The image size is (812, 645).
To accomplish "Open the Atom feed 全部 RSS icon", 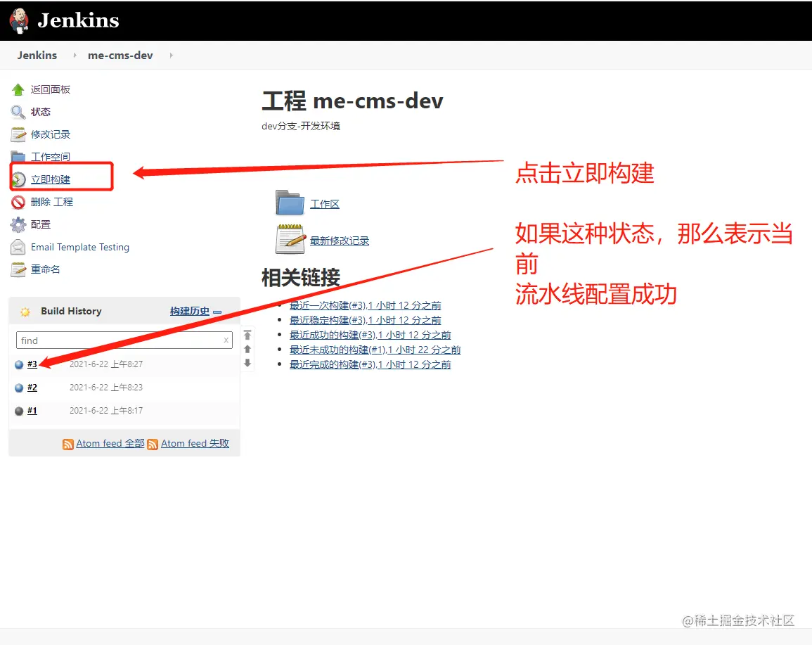I will point(67,443).
